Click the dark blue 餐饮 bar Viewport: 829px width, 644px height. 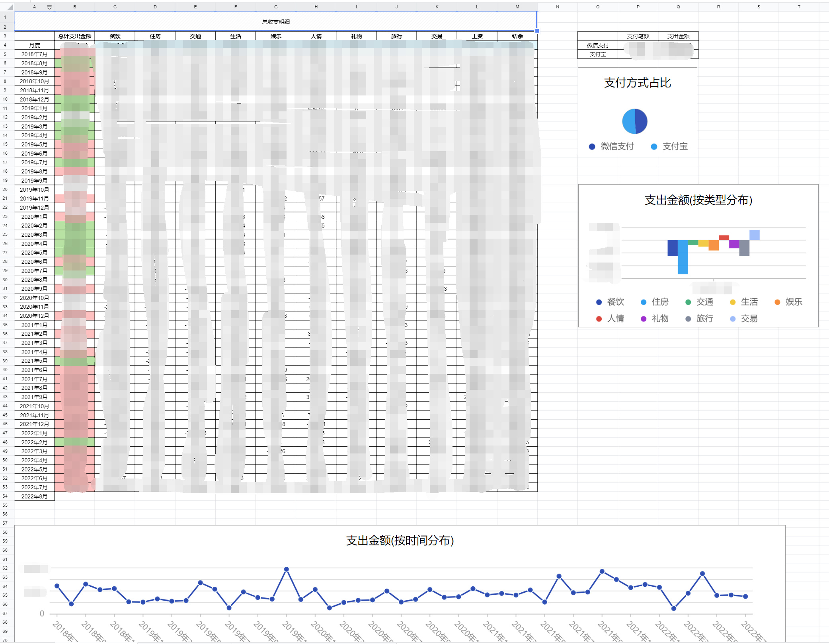673,248
